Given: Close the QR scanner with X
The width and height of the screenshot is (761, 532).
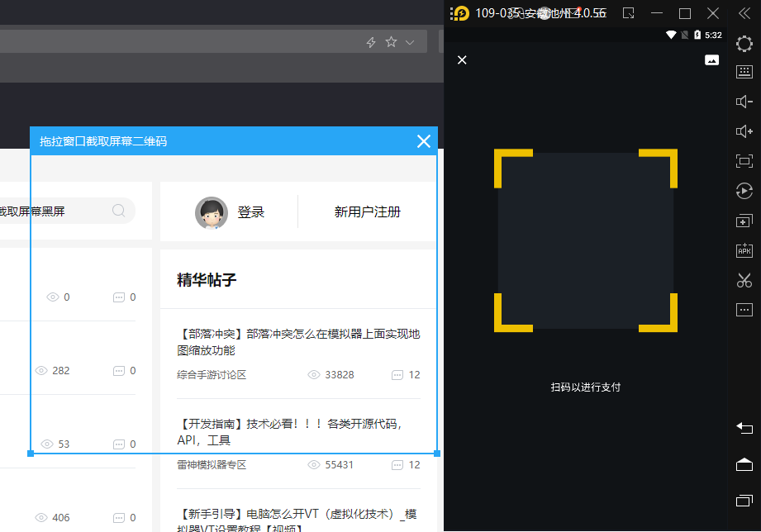Looking at the screenshot, I should (462, 59).
